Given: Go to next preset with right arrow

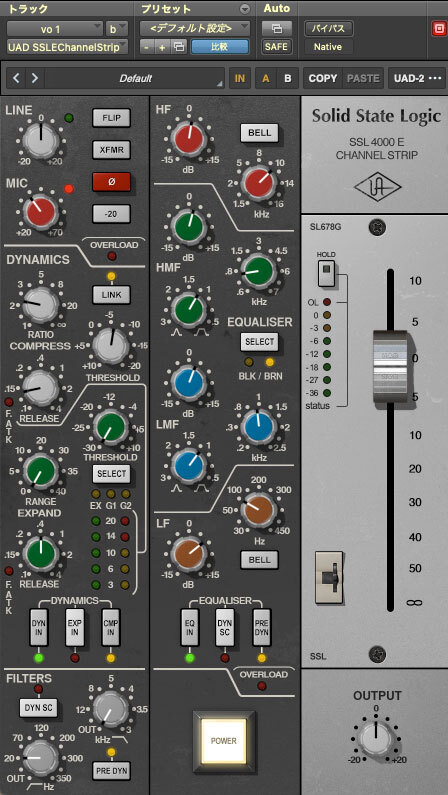Looking at the screenshot, I should [x=34, y=79].
